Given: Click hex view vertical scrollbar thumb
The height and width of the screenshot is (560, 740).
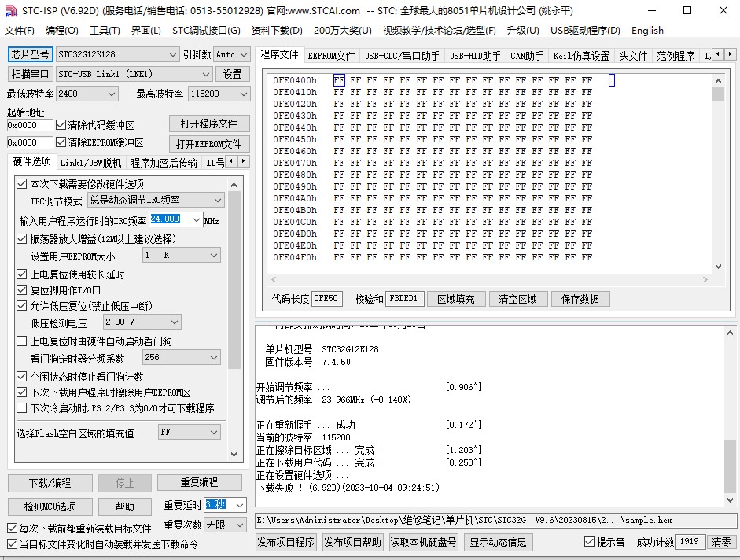Looking at the screenshot, I should [x=718, y=94].
